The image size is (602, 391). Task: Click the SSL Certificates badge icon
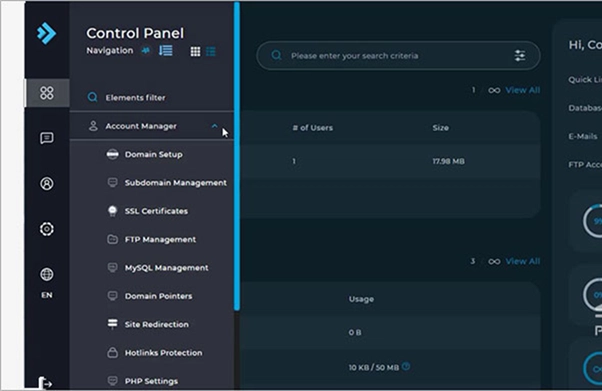click(x=112, y=211)
